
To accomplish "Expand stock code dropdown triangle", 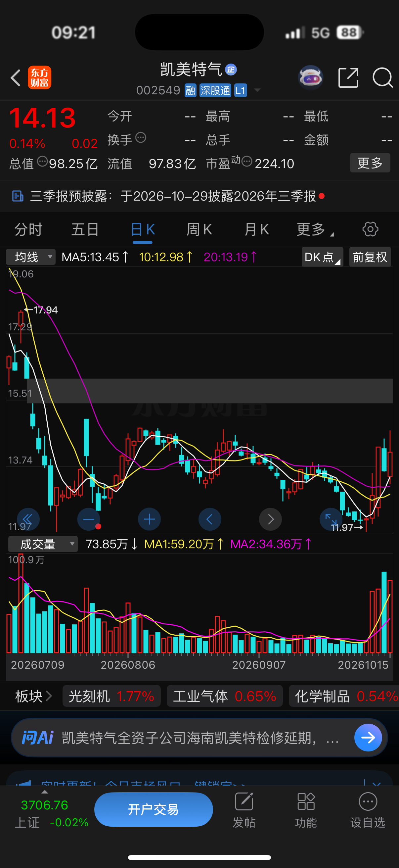I will (257, 90).
